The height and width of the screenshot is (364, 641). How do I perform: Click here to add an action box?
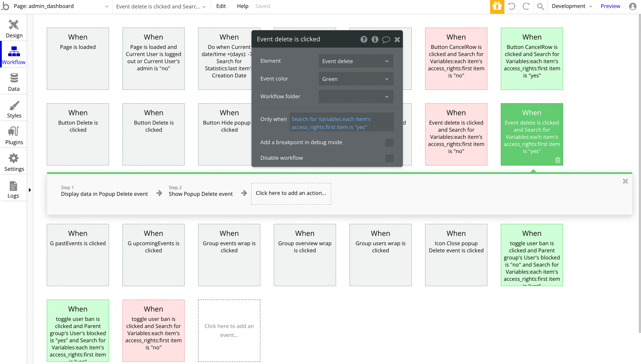pyautogui.click(x=291, y=193)
